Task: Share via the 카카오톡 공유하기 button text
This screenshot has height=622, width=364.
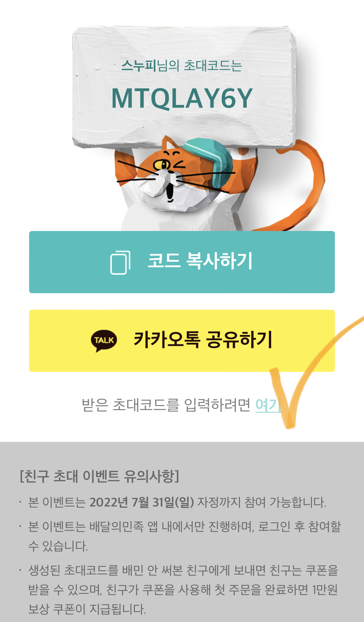Action: pyautogui.click(x=203, y=340)
